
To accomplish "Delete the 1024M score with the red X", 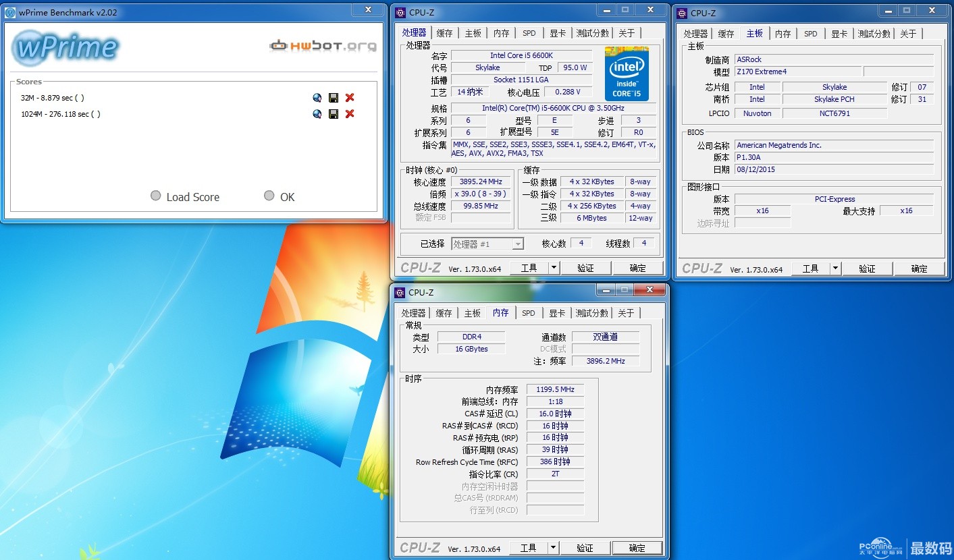I will click(350, 114).
